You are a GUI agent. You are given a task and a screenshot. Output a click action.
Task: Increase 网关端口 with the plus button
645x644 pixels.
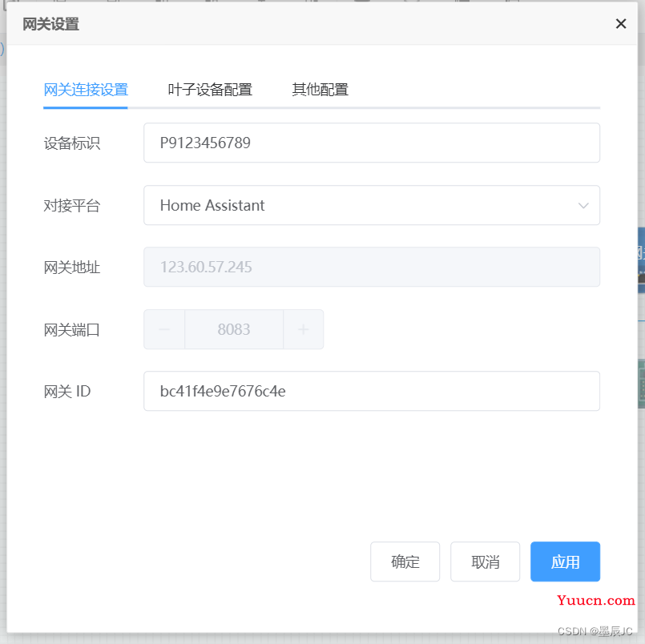(303, 329)
